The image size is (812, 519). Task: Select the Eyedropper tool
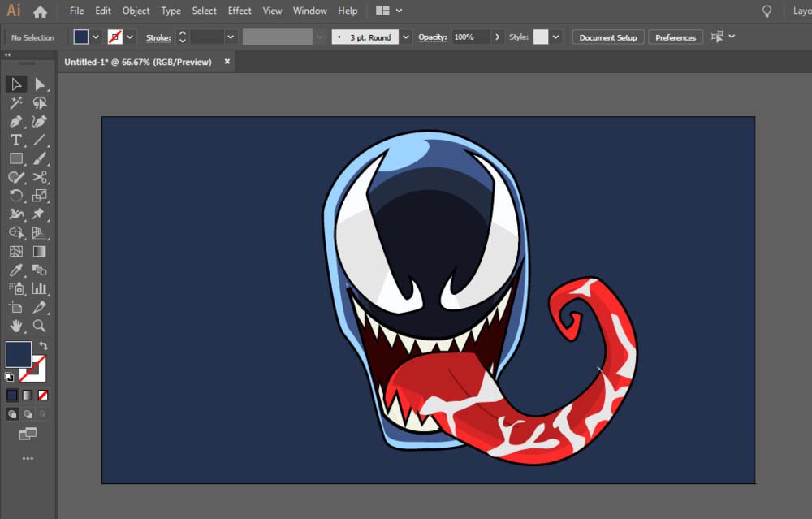pos(15,270)
